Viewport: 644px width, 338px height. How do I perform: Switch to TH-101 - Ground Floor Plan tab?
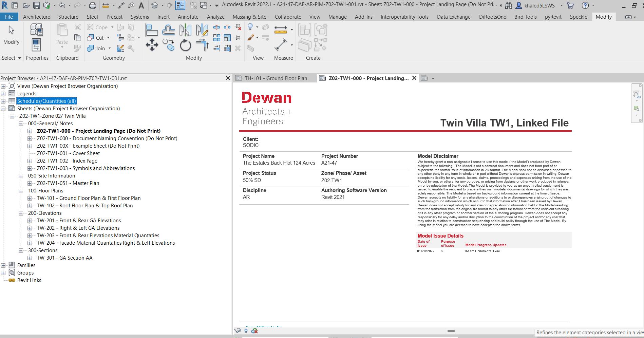[276, 78]
